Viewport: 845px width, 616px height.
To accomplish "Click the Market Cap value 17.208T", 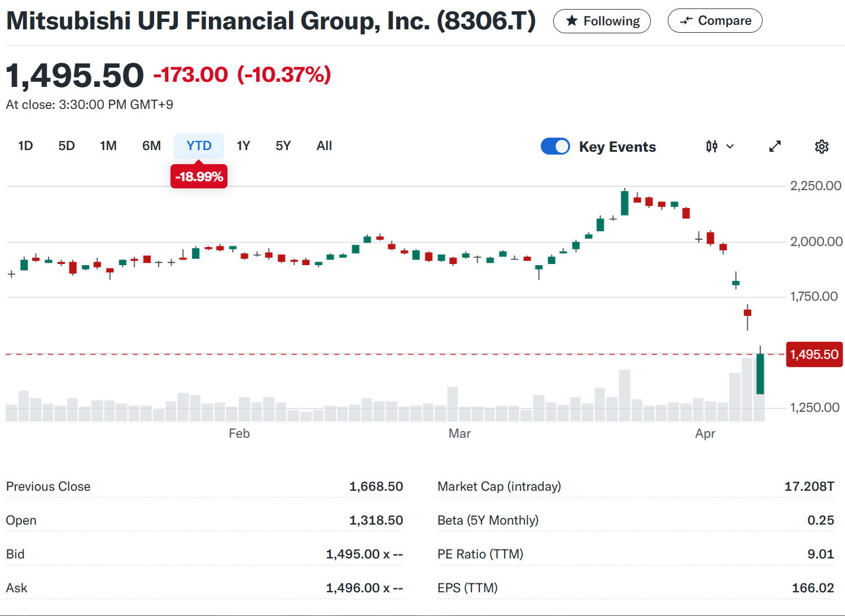I will pos(809,486).
